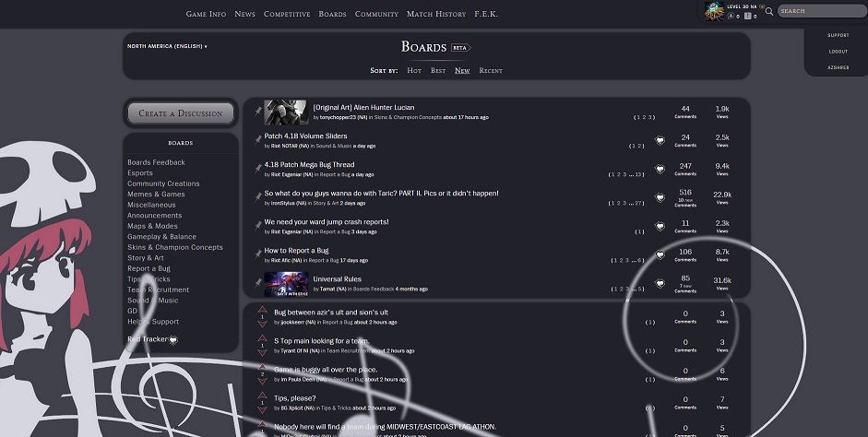Click pin icon beside Universal Rules

[x=258, y=283]
